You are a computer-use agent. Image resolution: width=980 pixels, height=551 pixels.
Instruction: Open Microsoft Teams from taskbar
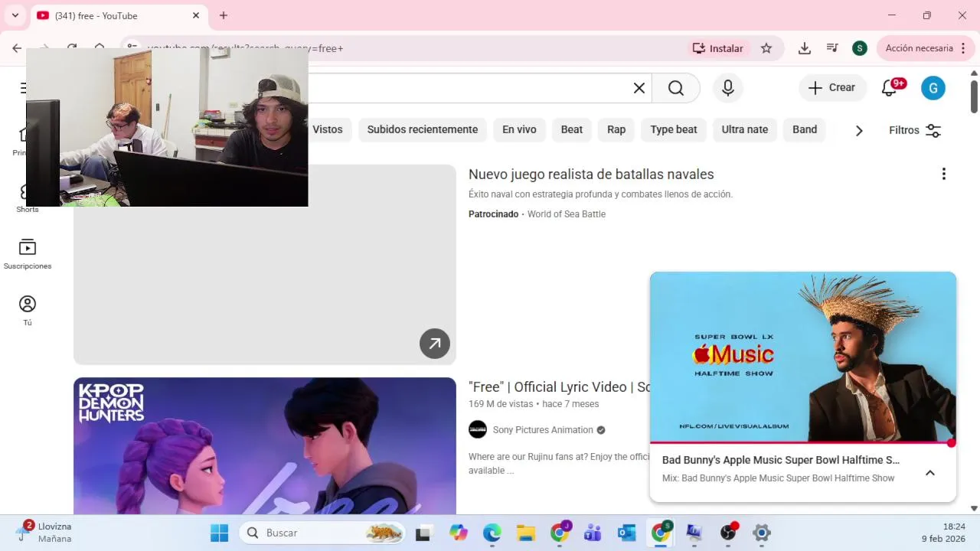pos(593,533)
